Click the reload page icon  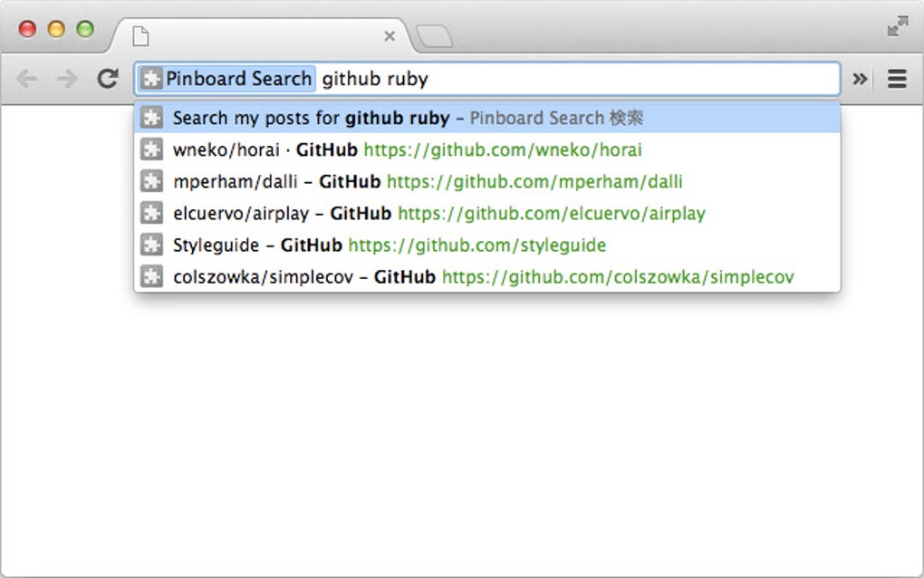pyautogui.click(x=107, y=78)
